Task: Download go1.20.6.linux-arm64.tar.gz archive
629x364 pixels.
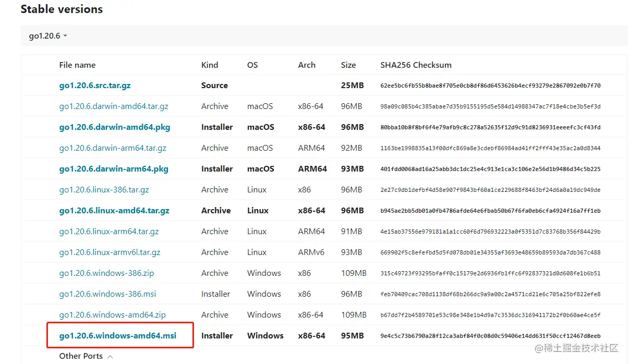Action: pos(109,232)
